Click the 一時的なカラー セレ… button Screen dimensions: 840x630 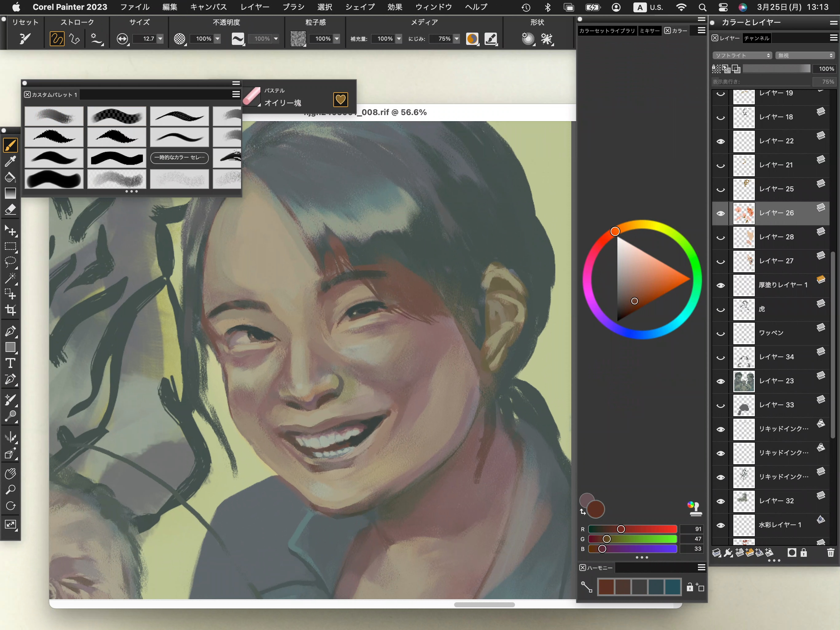pos(180,157)
